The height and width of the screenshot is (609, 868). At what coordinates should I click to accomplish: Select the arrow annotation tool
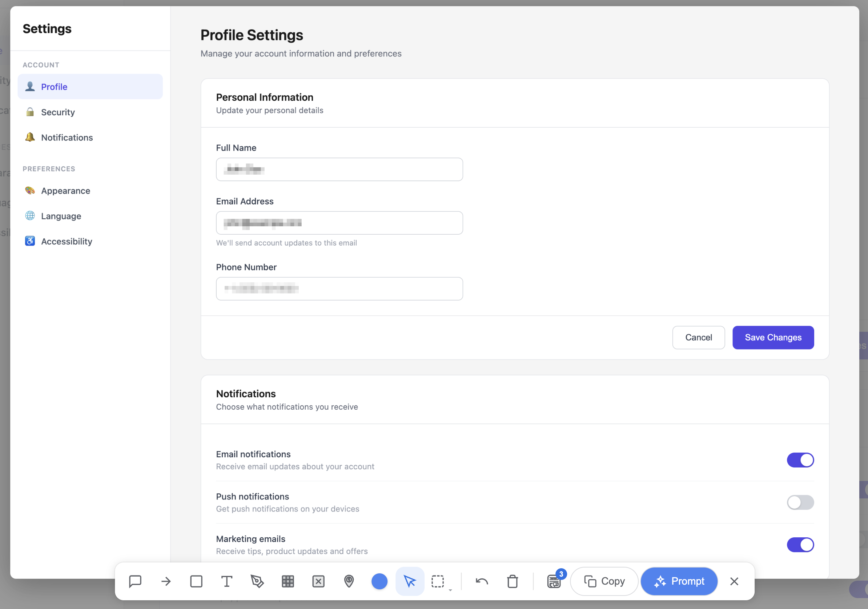tap(166, 581)
